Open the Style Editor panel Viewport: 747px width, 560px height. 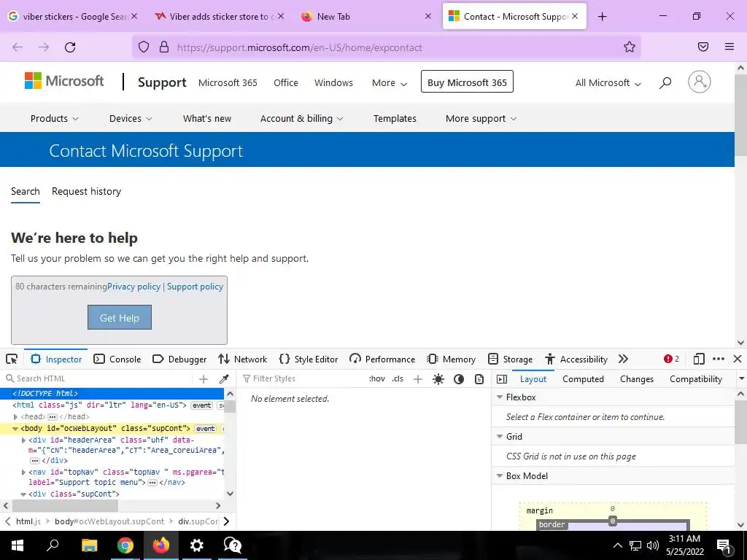(309, 359)
